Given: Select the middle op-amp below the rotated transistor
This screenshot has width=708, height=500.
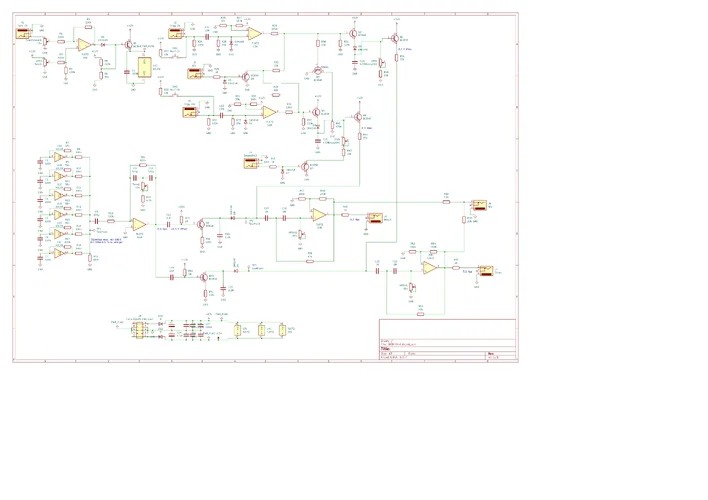Looking at the screenshot, I should click(x=270, y=112).
